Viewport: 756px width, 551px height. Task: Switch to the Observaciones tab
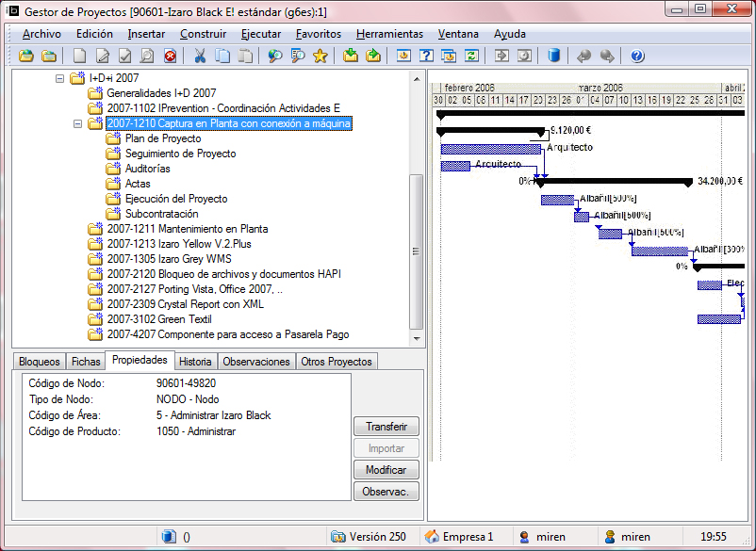click(256, 362)
